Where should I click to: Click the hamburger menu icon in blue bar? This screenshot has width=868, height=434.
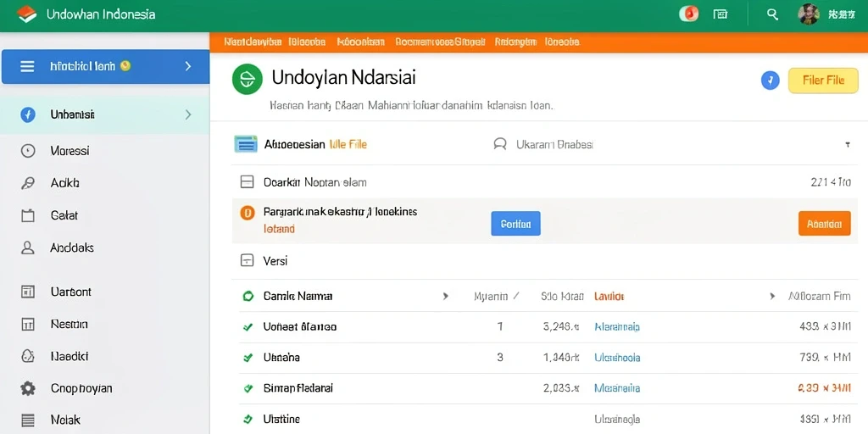pyautogui.click(x=27, y=66)
